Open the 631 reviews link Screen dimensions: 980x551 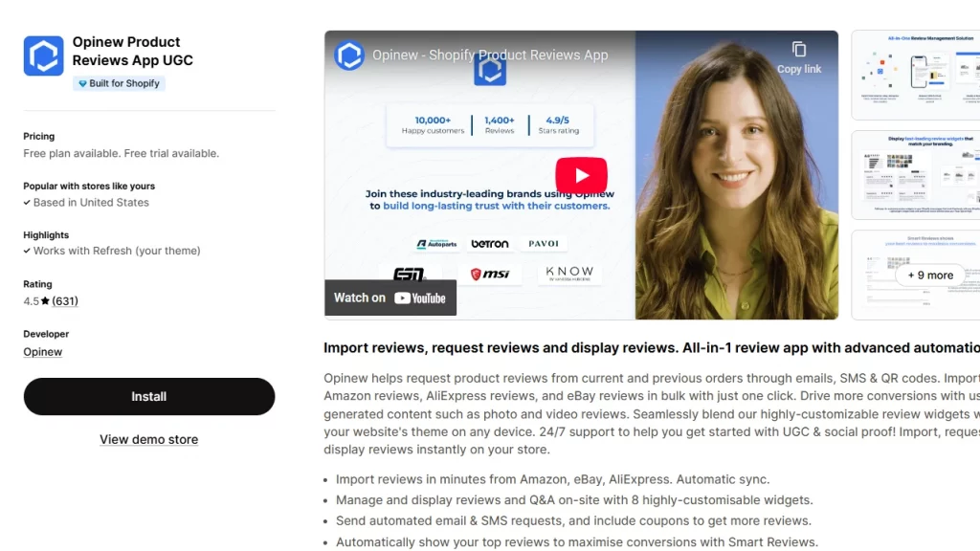point(65,301)
